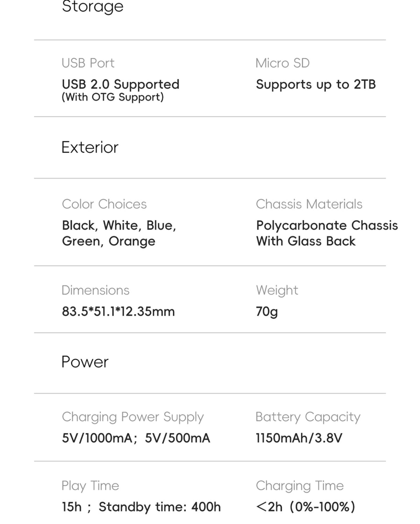This screenshot has width=420, height=524.
Task: Click the 70g weight value
Action: [x=267, y=312]
